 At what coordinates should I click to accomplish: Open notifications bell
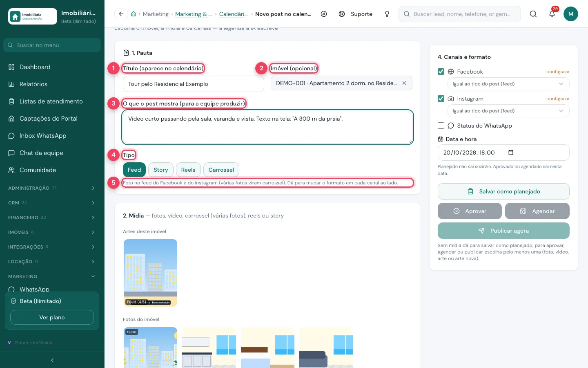[552, 14]
